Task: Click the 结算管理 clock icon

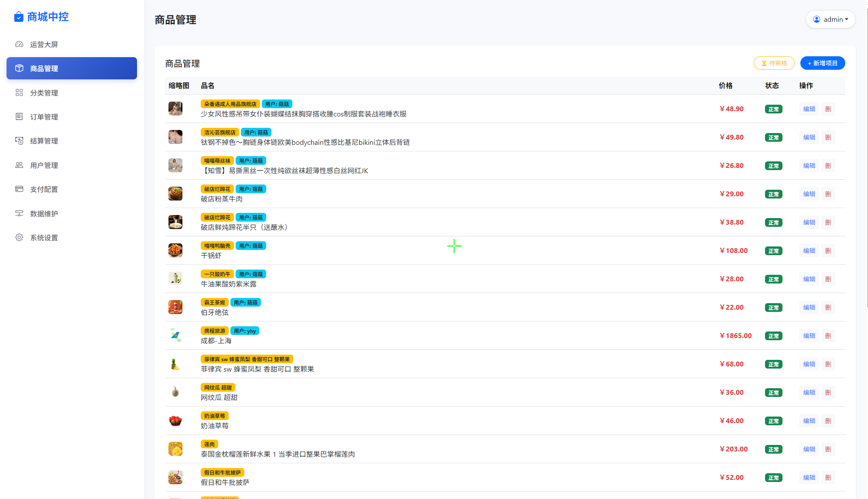Action: 19,140
